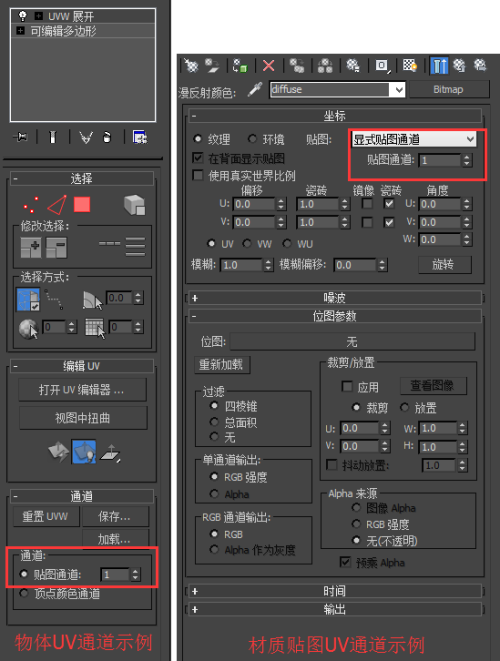Screen dimensions: 500x661
Task: Click the 重新加载 button
Action: pyautogui.click(x=222, y=365)
